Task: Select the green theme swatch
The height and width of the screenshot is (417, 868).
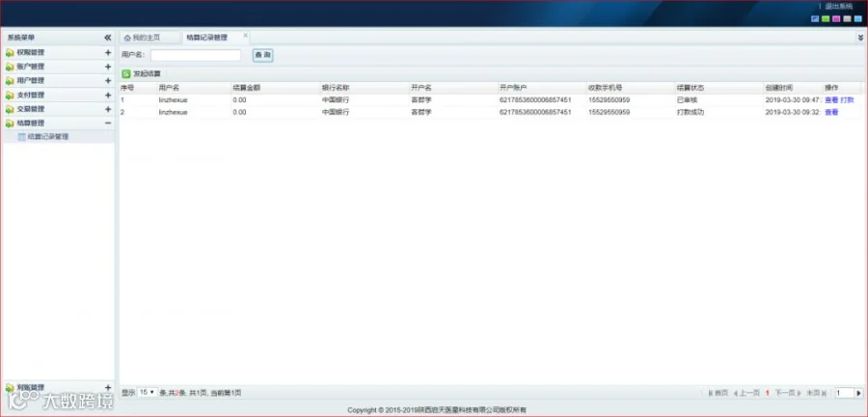Action: (x=826, y=19)
